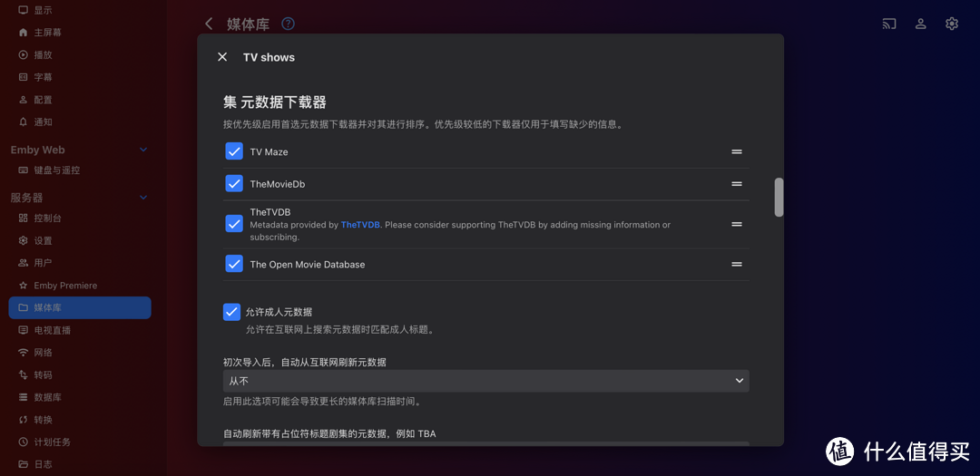Open 字幕 in the sidebar
The width and height of the screenshot is (980, 476).
(44, 77)
